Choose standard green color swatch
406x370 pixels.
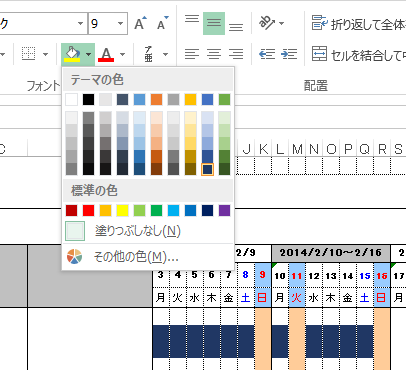pos(156,210)
